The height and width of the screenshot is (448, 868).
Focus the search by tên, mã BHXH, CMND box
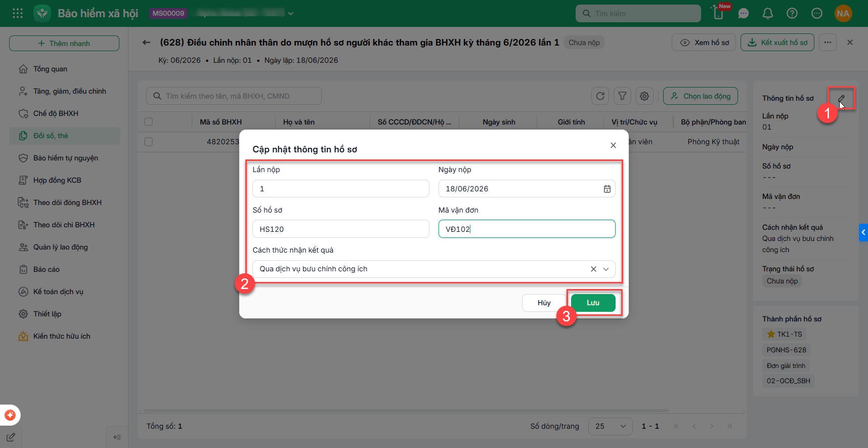[234, 96]
